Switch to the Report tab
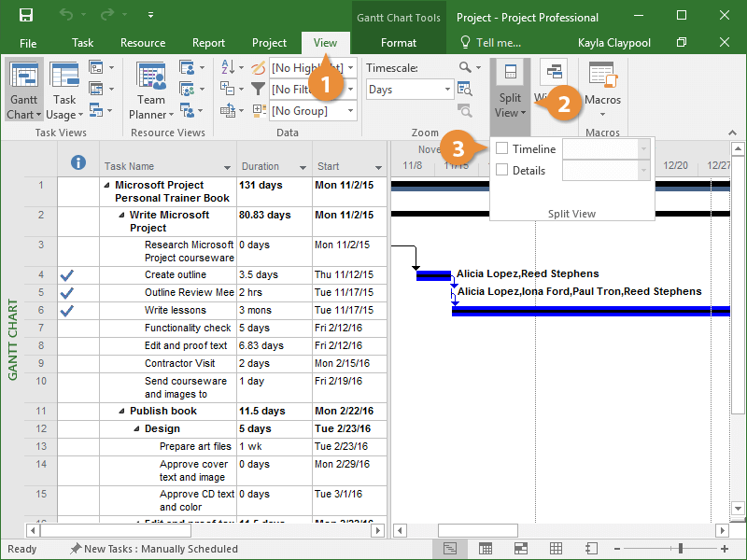This screenshot has height=560, width=747. pos(208,43)
